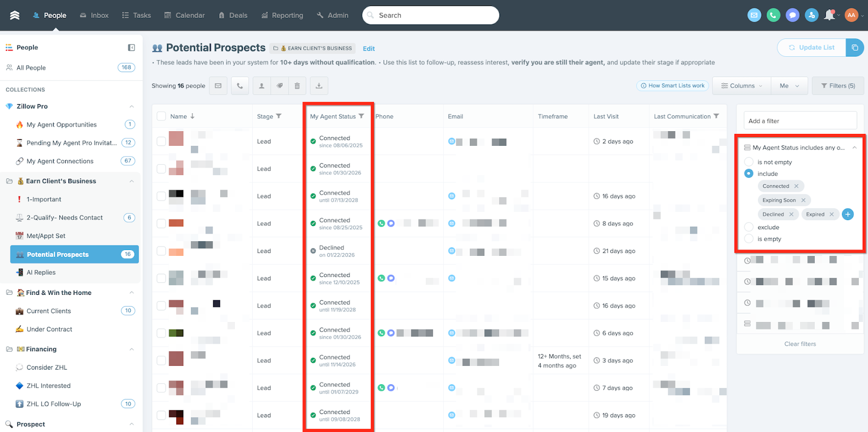Select the 'exclude' radio option
The image size is (868, 432).
click(x=749, y=227)
